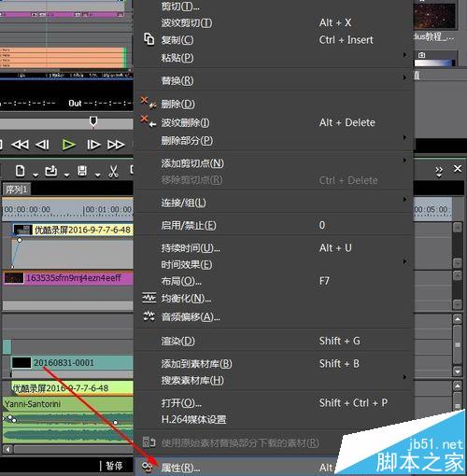Viewport: 467px width, 476px height.
Task: Select the green 优酷录屏2016-9-7-7-6-48 audio clip
Action: pyautogui.click(x=72, y=388)
